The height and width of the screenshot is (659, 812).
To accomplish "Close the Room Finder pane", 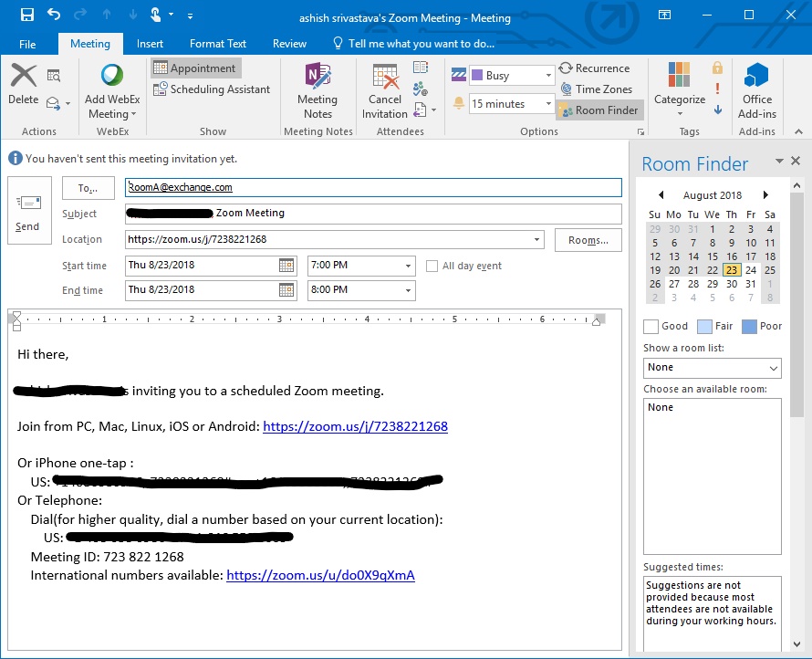I will tap(796, 162).
